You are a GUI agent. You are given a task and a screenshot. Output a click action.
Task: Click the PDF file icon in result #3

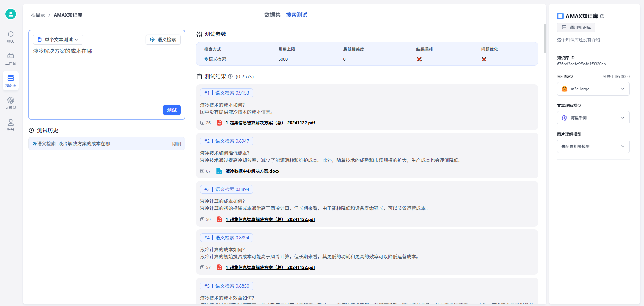[x=219, y=219]
